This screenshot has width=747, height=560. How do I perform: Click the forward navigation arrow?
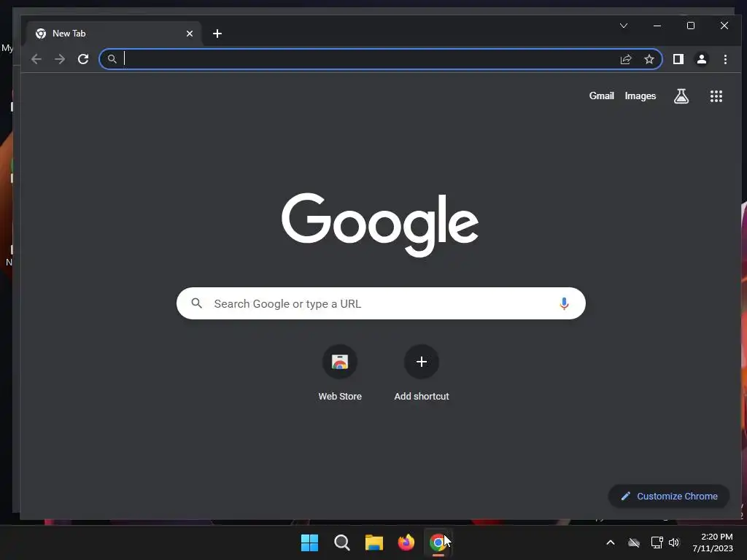point(60,59)
